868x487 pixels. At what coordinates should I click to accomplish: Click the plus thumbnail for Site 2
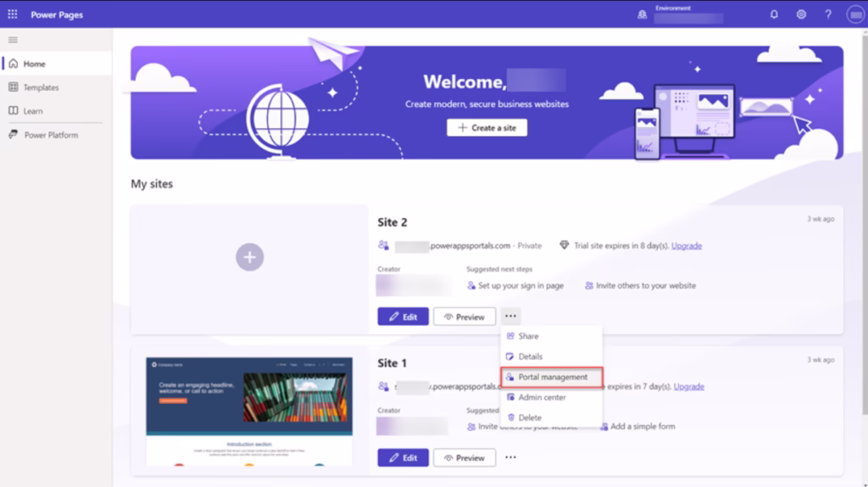click(x=250, y=257)
